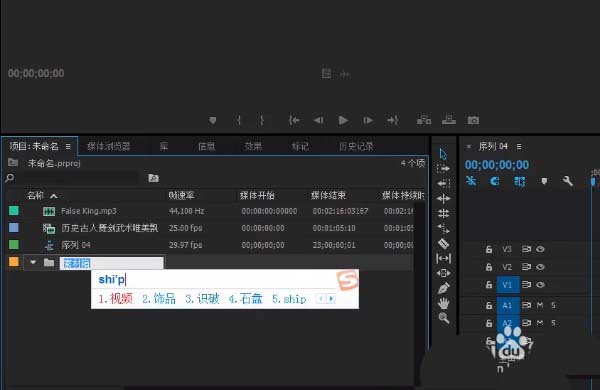Open timeline display settings wrench

click(x=568, y=181)
